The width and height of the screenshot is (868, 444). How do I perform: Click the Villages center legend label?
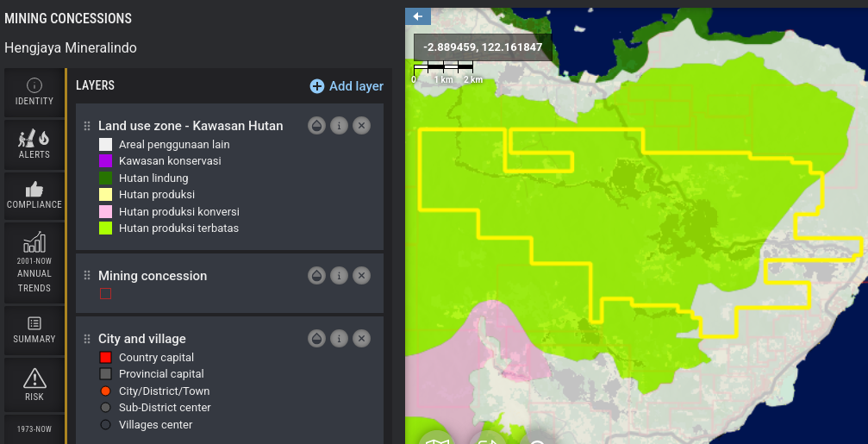point(155,425)
